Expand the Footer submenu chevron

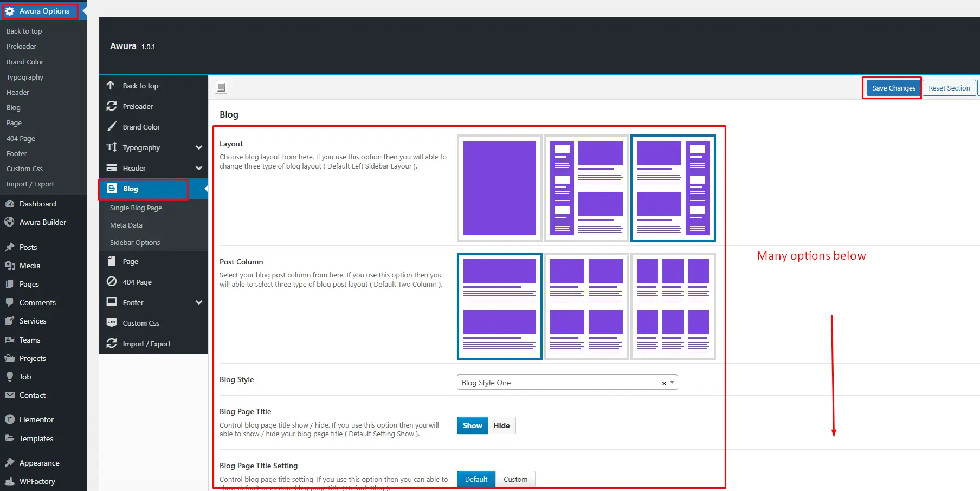[199, 302]
